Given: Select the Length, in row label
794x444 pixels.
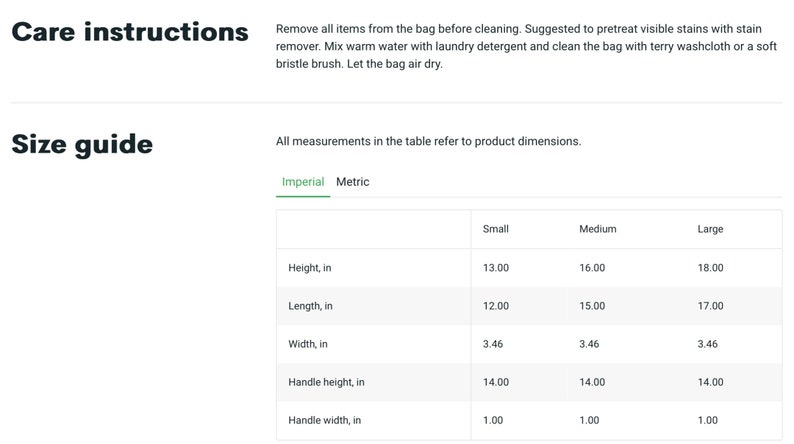Looking at the screenshot, I should [310, 306].
